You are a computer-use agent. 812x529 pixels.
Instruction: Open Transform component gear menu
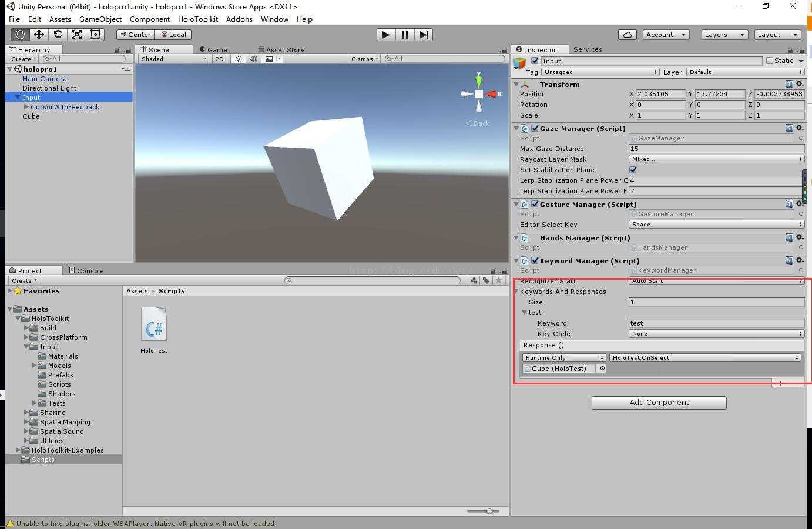(x=800, y=84)
